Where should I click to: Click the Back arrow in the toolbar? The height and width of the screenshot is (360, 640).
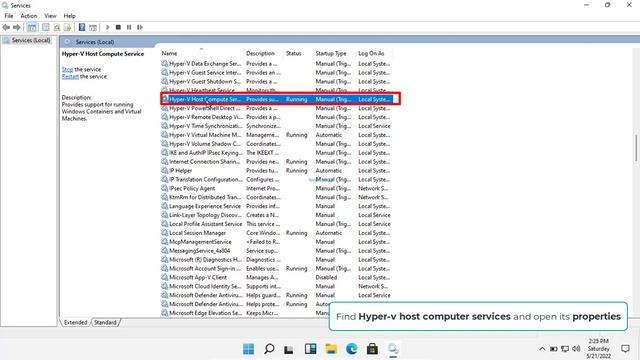click(x=6, y=27)
